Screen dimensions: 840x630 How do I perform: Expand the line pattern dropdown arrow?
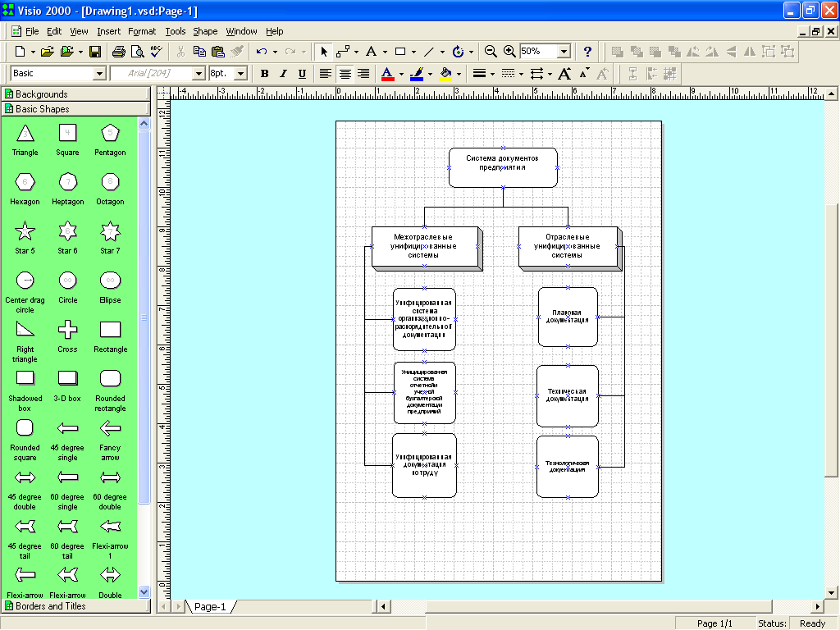(x=521, y=74)
